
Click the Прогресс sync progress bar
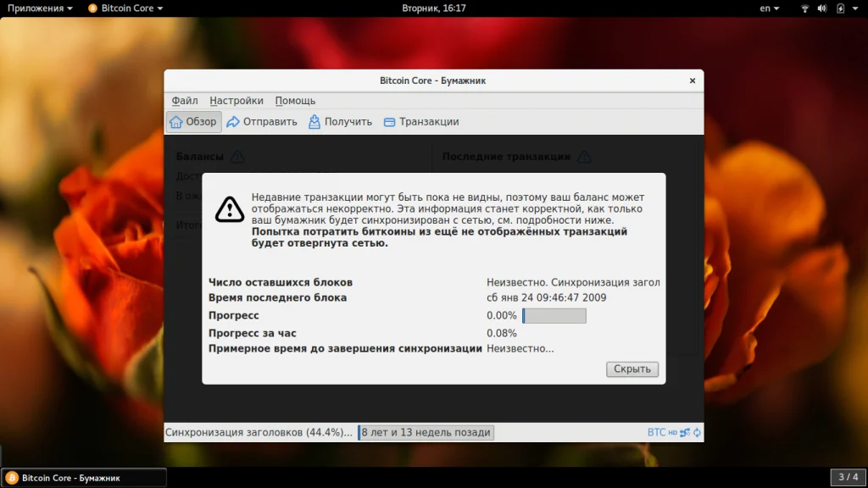pos(554,315)
